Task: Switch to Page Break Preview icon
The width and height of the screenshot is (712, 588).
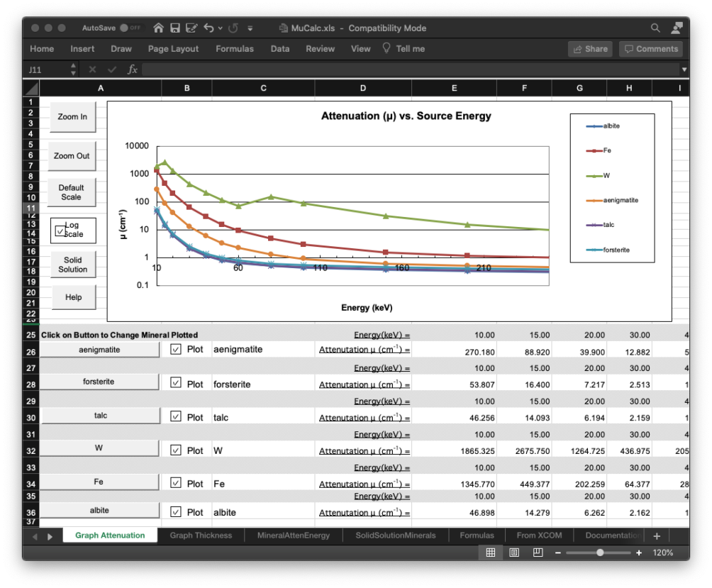Action: click(x=538, y=553)
